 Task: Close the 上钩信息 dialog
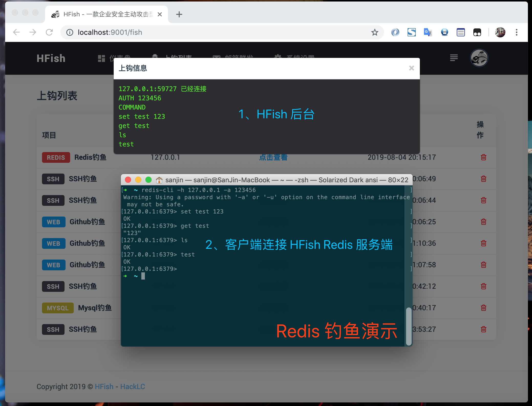(411, 68)
